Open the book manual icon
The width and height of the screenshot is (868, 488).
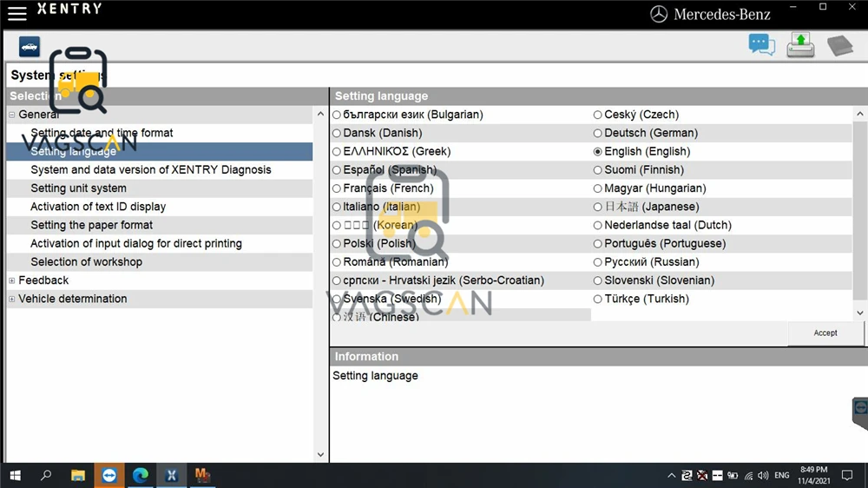[839, 45]
